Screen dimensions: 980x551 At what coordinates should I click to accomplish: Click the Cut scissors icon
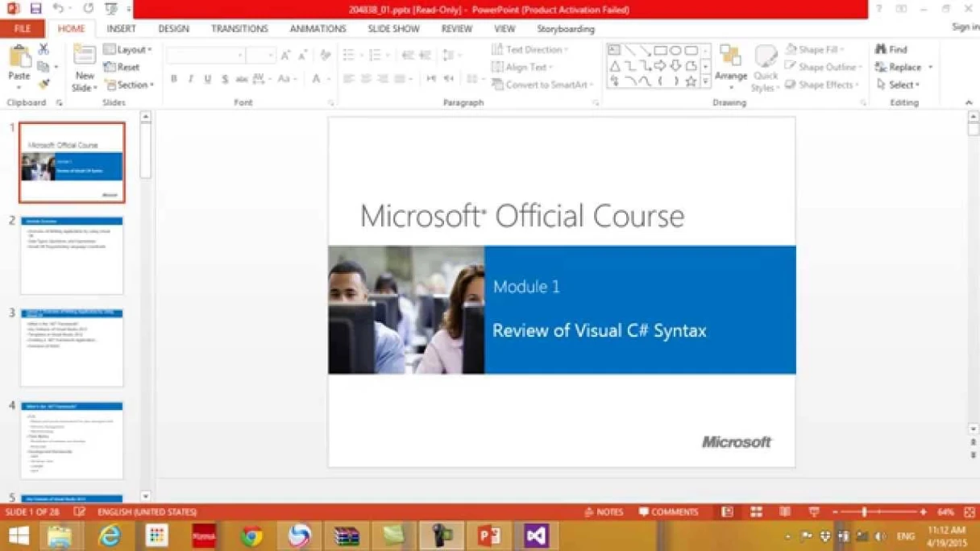[44, 50]
